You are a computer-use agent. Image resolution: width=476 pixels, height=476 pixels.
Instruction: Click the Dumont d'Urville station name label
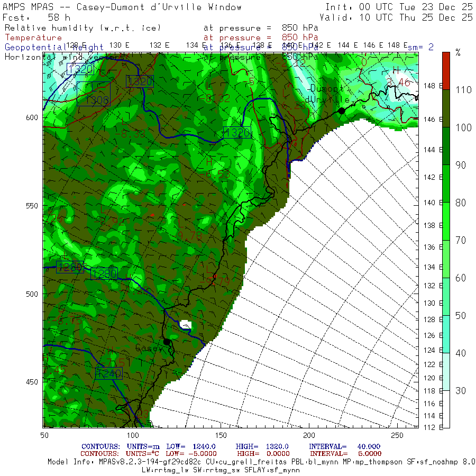[x=327, y=94]
